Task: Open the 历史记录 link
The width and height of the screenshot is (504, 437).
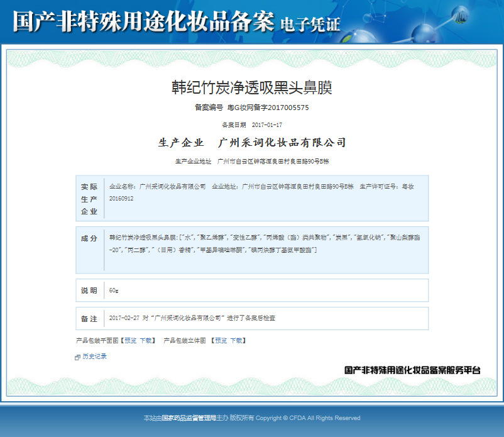Action: click(x=94, y=357)
